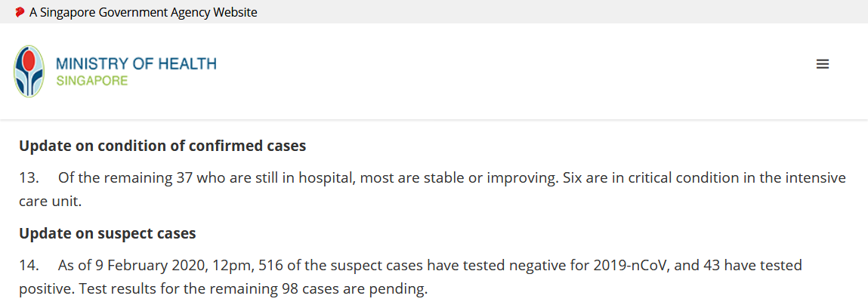Click paragraph number 14
868x308 pixels.
[29, 266]
